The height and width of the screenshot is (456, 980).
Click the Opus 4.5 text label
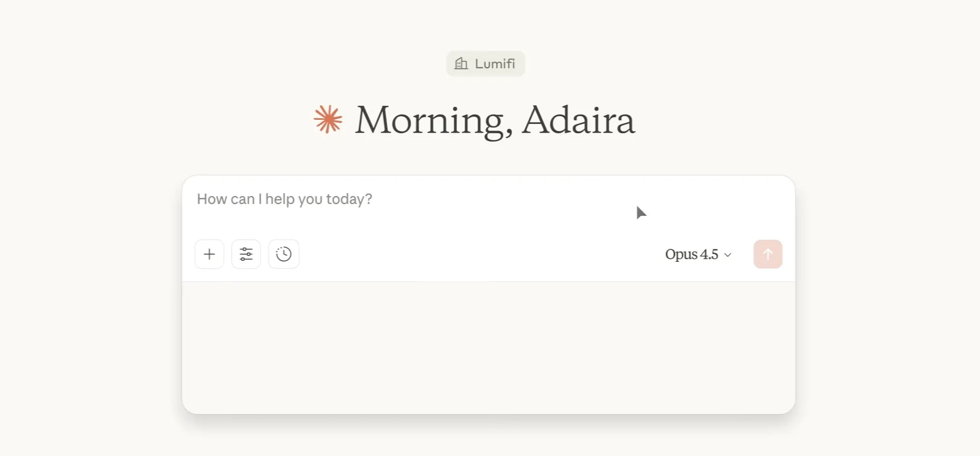(x=691, y=254)
